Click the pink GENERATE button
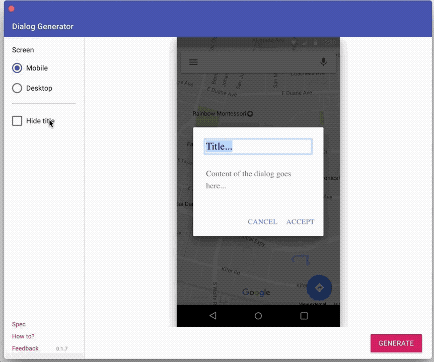 point(396,343)
